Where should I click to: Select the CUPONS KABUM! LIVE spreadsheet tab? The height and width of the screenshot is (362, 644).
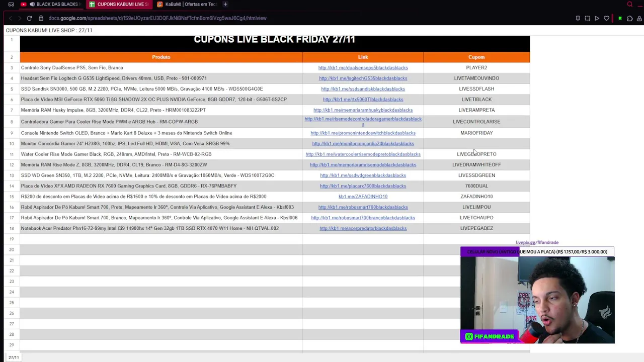[x=119, y=4]
